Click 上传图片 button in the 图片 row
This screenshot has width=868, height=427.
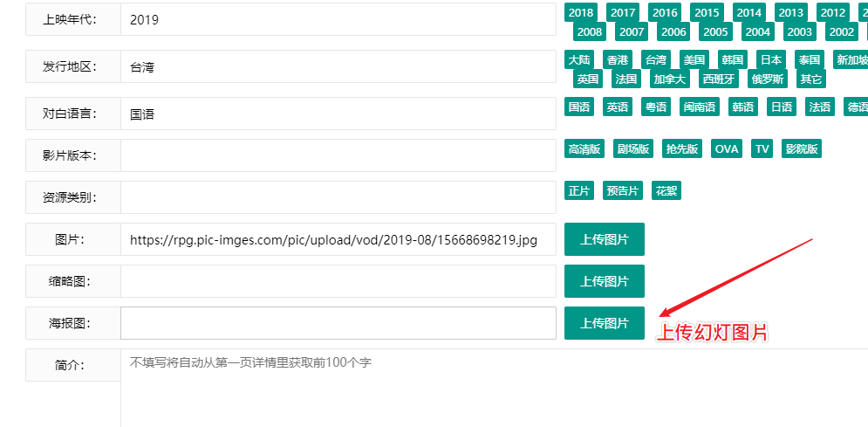[605, 239]
